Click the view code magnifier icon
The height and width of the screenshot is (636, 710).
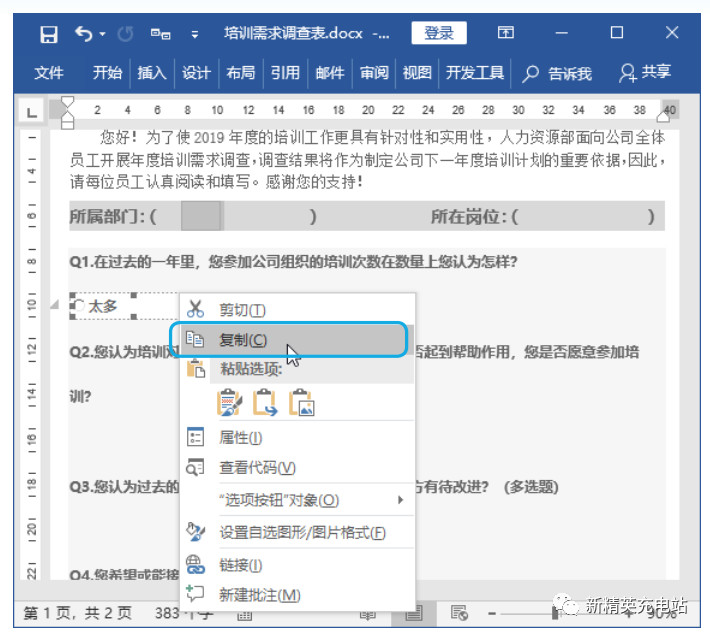click(195, 467)
